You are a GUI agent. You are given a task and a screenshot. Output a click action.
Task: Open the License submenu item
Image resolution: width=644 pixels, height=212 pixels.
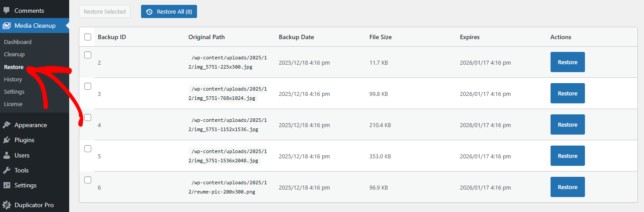click(13, 104)
